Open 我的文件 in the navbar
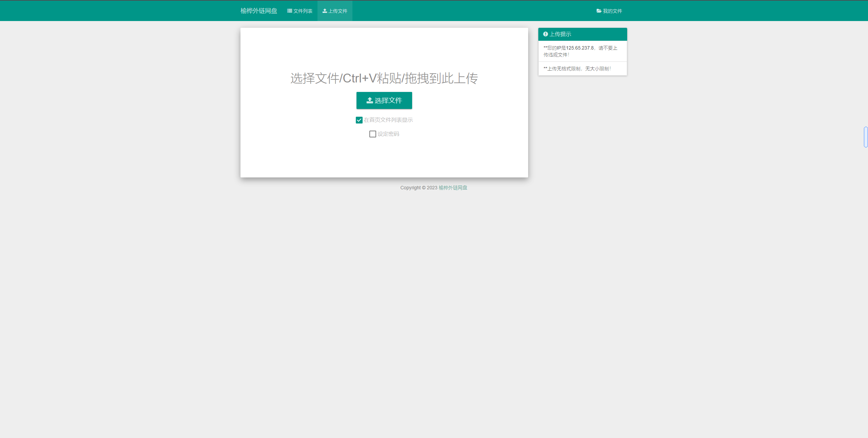The width and height of the screenshot is (868, 438). (609, 11)
